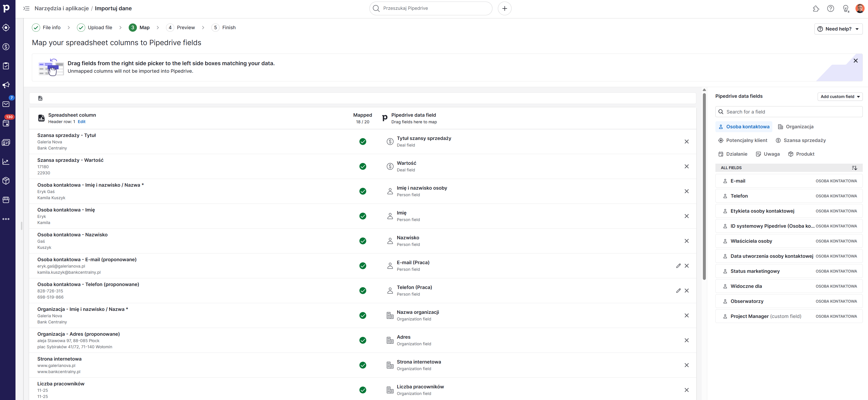Focus the Search for a field input
Image resolution: width=868 pixels, height=400 pixels.
789,112
